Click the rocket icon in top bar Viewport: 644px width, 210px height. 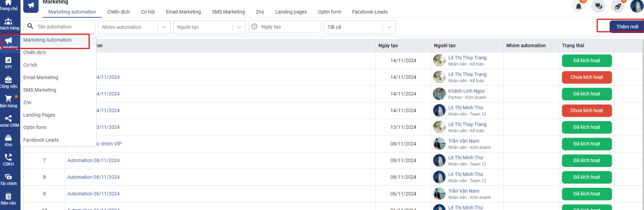617,6
